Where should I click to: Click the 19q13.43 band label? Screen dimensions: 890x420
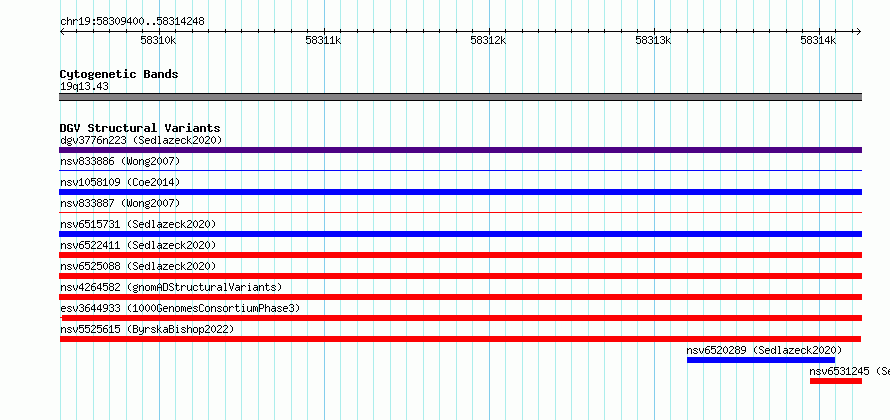coord(85,87)
